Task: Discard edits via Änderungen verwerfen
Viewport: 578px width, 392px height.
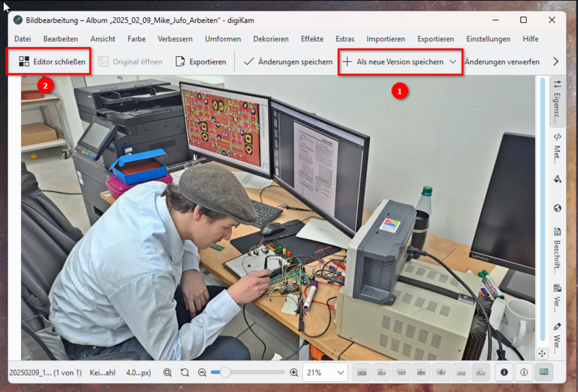Action: coord(501,61)
